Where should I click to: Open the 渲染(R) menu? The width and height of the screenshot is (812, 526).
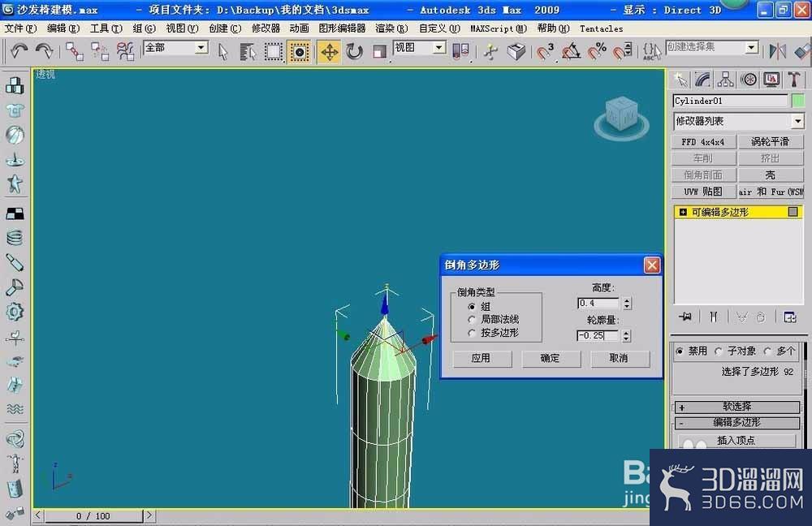pyautogui.click(x=392, y=28)
